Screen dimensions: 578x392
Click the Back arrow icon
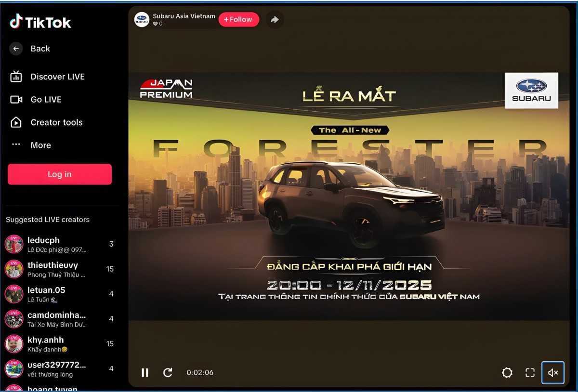click(16, 49)
